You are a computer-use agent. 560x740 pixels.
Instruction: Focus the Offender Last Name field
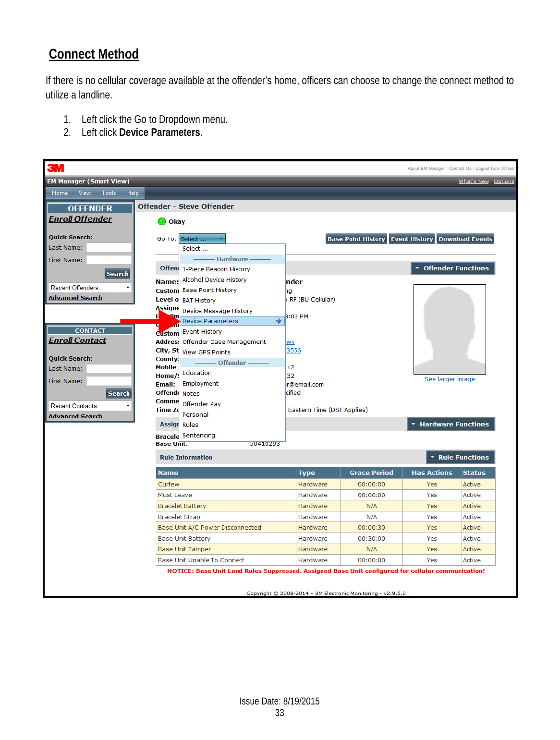(109, 247)
